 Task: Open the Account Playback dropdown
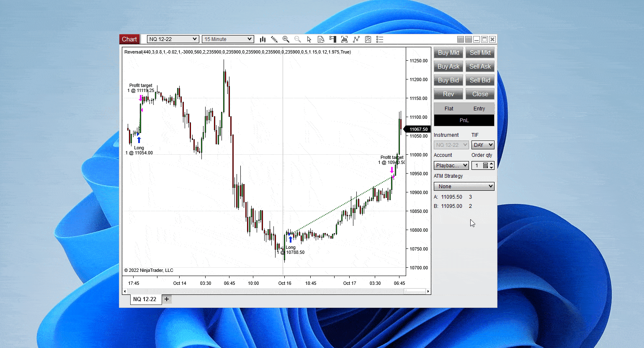pyautogui.click(x=451, y=166)
